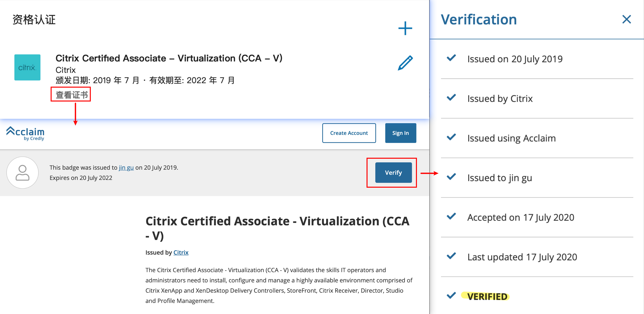This screenshot has width=644, height=314.
Task: Click the Citrix logo thumbnail
Action: (x=27, y=67)
